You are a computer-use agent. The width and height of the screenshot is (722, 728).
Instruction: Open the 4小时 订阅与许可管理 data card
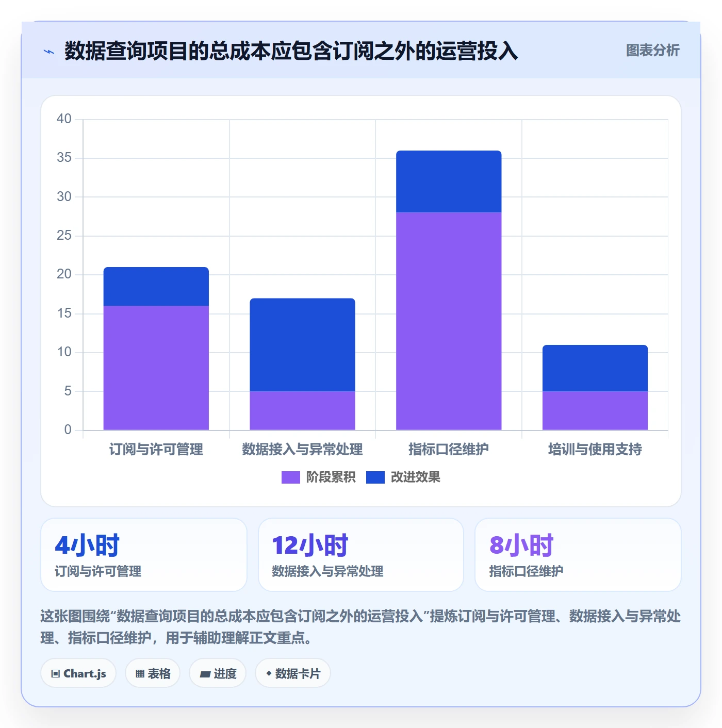[x=144, y=555]
